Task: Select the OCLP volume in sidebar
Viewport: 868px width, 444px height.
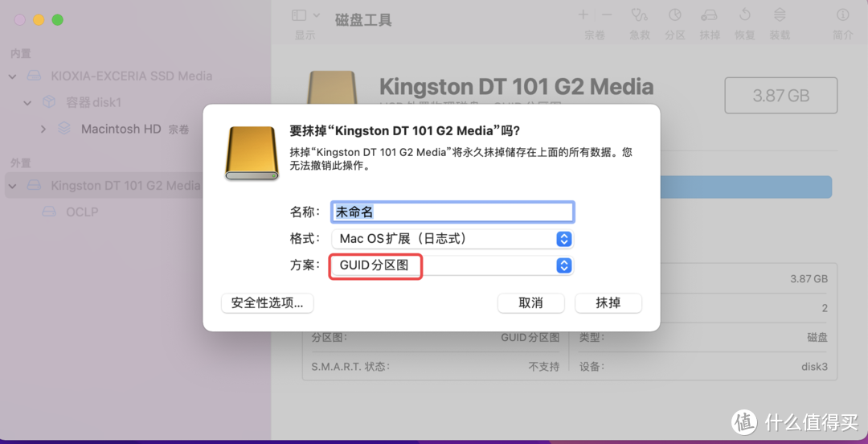Action: click(82, 212)
